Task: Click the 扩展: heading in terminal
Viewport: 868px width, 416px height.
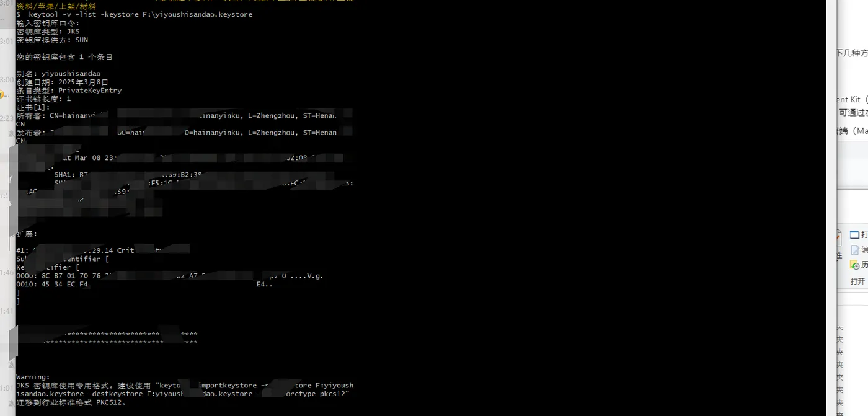Action: pos(27,234)
